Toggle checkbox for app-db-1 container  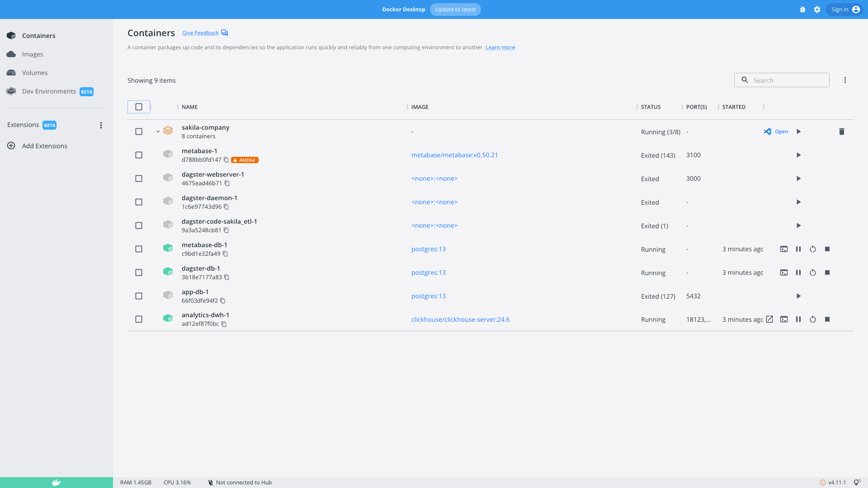pyautogui.click(x=139, y=296)
